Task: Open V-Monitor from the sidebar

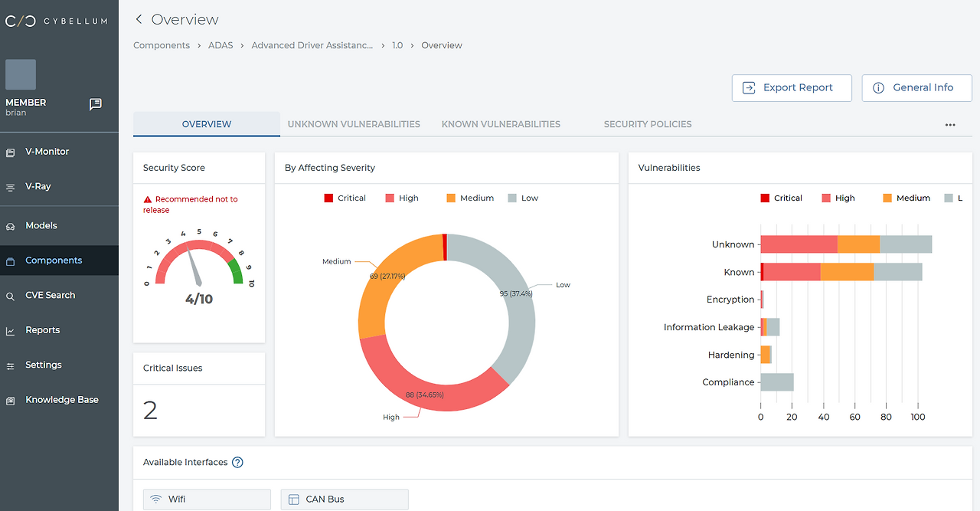Action: pyautogui.click(x=59, y=152)
